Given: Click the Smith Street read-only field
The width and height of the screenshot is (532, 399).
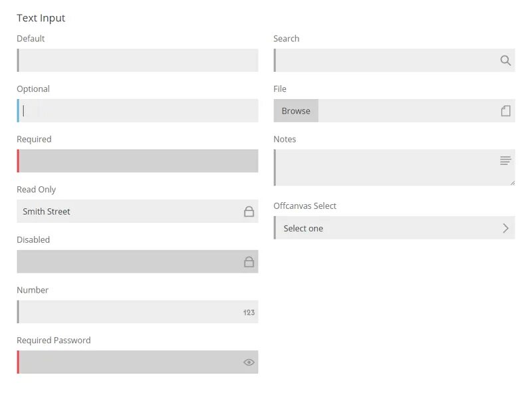Looking at the screenshot, I should [126, 211].
